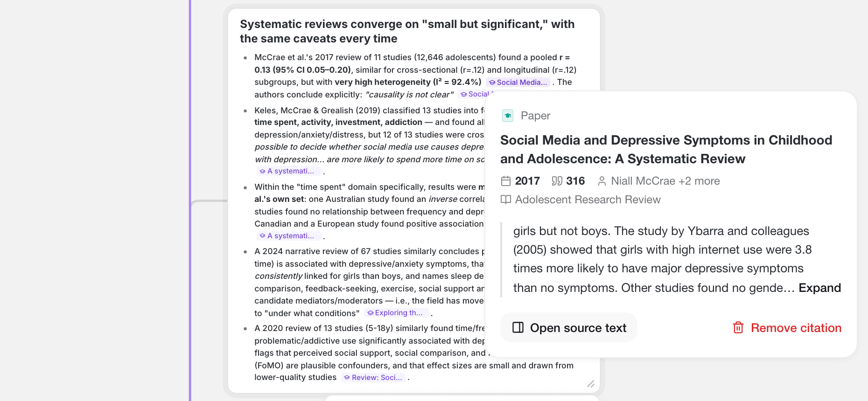Click the green Paper type icon
The image size is (868, 401).
coord(508,116)
